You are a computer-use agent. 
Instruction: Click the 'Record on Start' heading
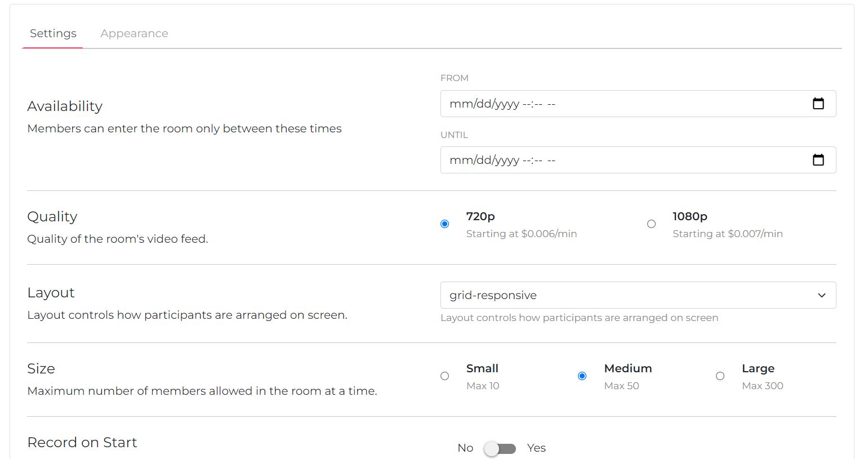pyautogui.click(x=82, y=443)
